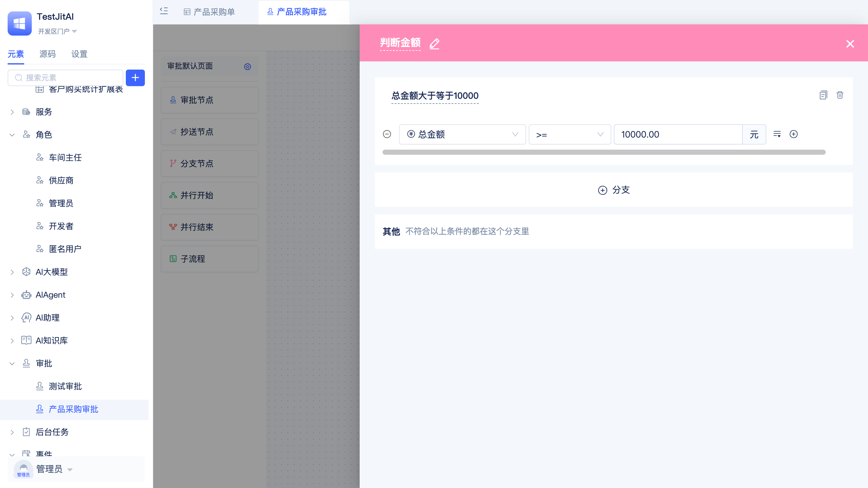Open the 测试审批 approval item
The width and height of the screenshot is (868, 488).
65,387
